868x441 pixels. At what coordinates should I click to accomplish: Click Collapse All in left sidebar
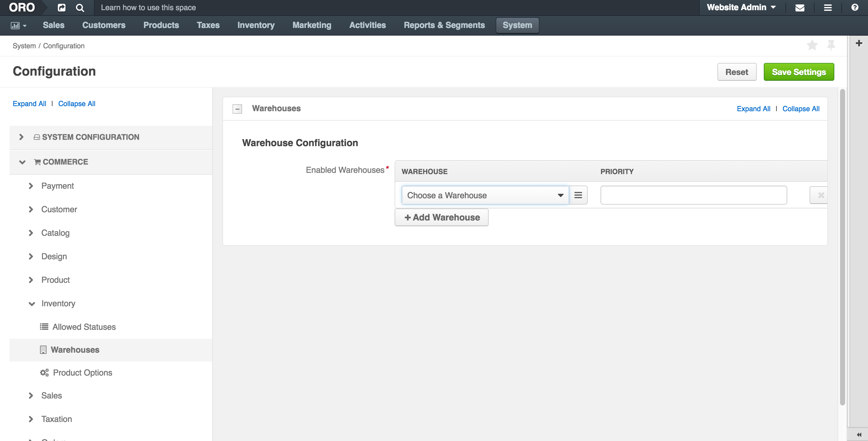coord(77,104)
